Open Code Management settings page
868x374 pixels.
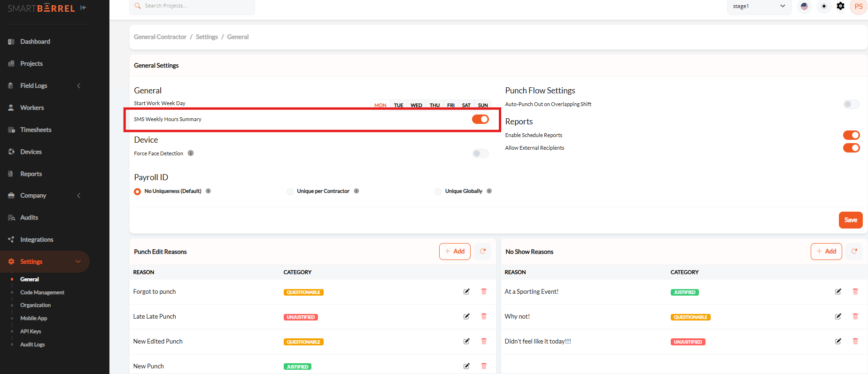(42, 292)
